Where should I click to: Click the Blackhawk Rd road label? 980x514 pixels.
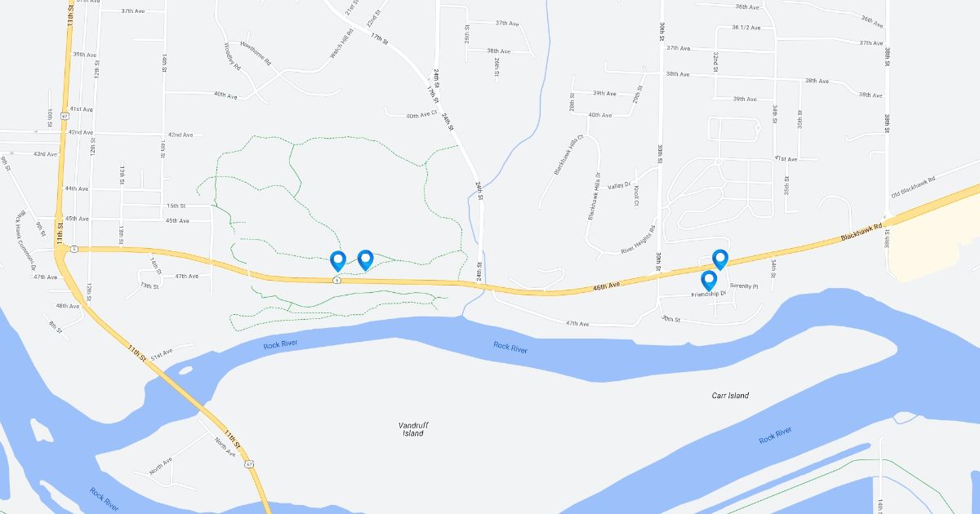[x=862, y=233]
